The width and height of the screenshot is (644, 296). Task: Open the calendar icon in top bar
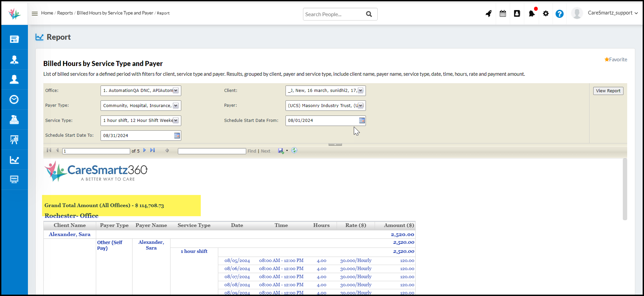click(503, 14)
